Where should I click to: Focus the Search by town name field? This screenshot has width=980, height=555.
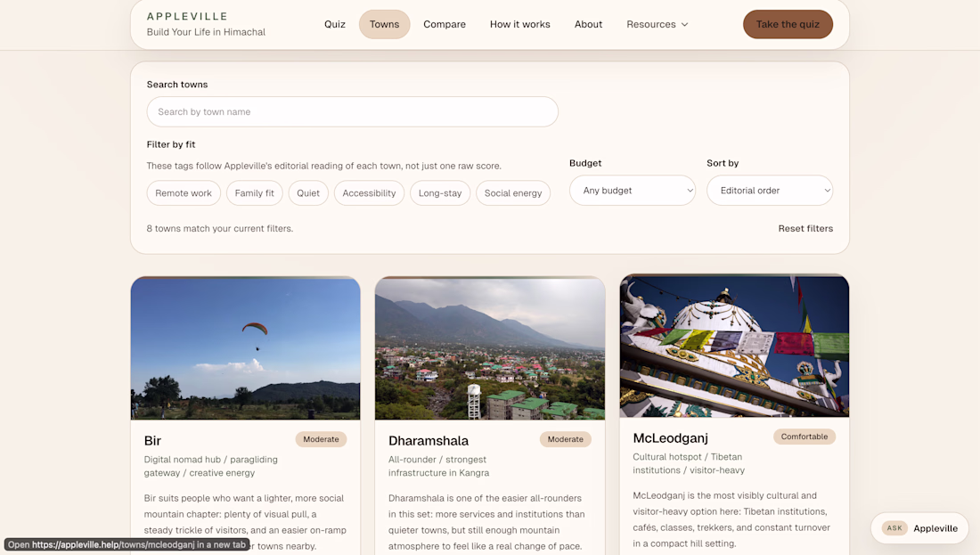pos(353,112)
